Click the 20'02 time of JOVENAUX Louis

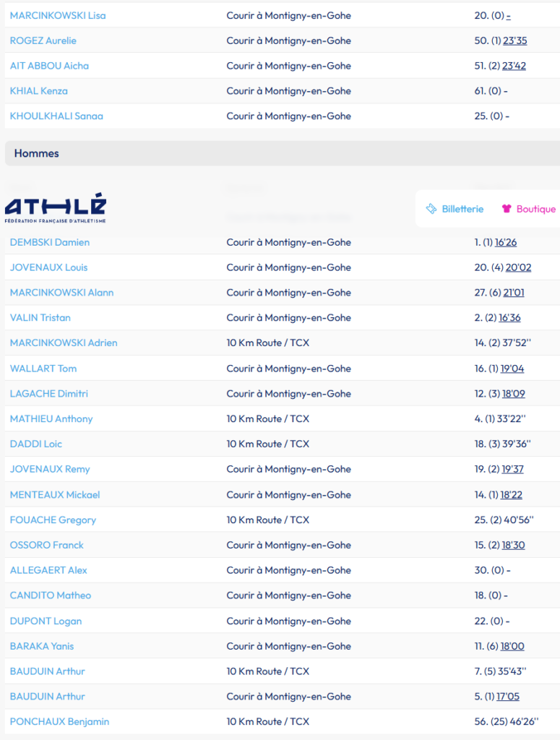[x=518, y=267]
